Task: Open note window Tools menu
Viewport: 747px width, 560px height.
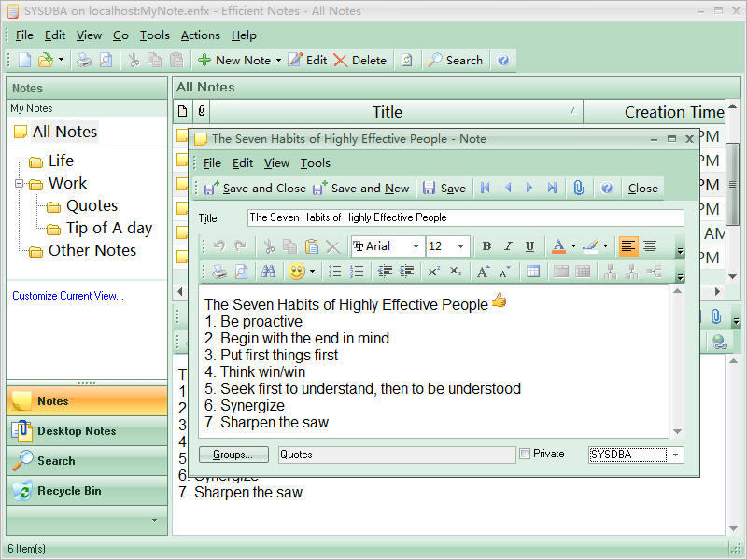Action: pyautogui.click(x=316, y=163)
